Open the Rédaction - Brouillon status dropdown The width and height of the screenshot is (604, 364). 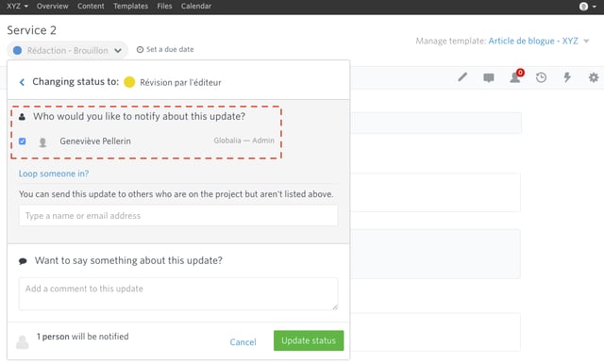(67, 50)
